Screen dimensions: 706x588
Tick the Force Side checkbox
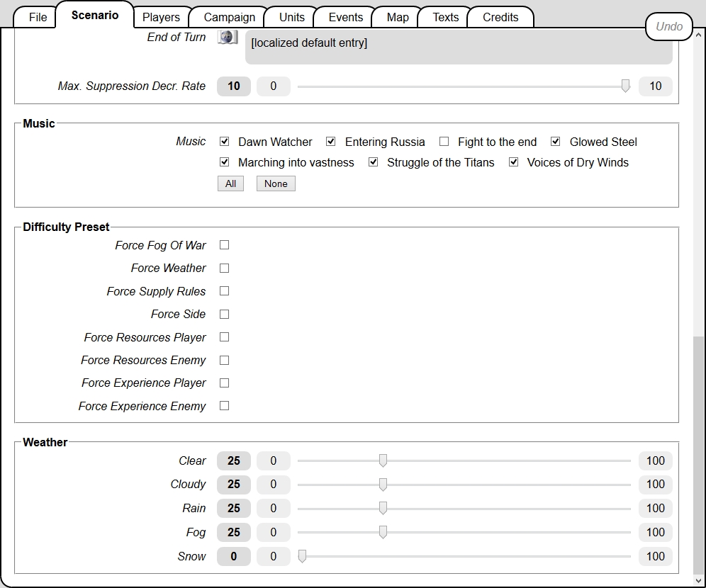click(x=224, y=314)
